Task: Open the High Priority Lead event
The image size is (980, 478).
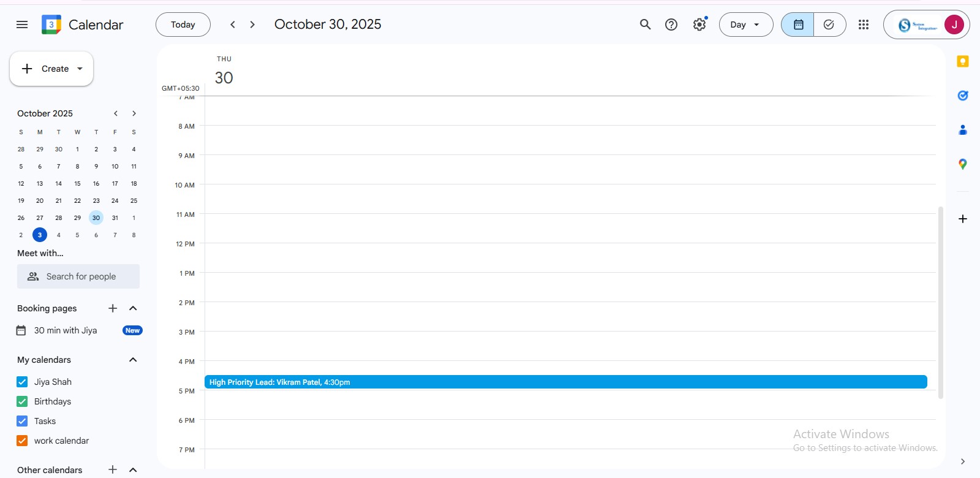Action: [x=565, y=382]
